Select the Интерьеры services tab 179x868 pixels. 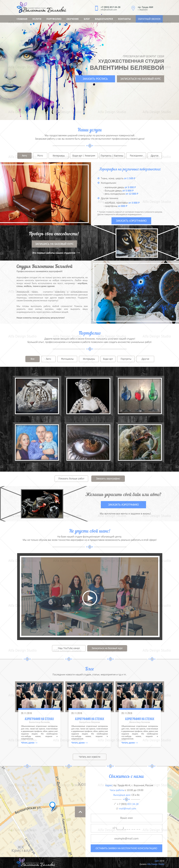pos(58,156)
